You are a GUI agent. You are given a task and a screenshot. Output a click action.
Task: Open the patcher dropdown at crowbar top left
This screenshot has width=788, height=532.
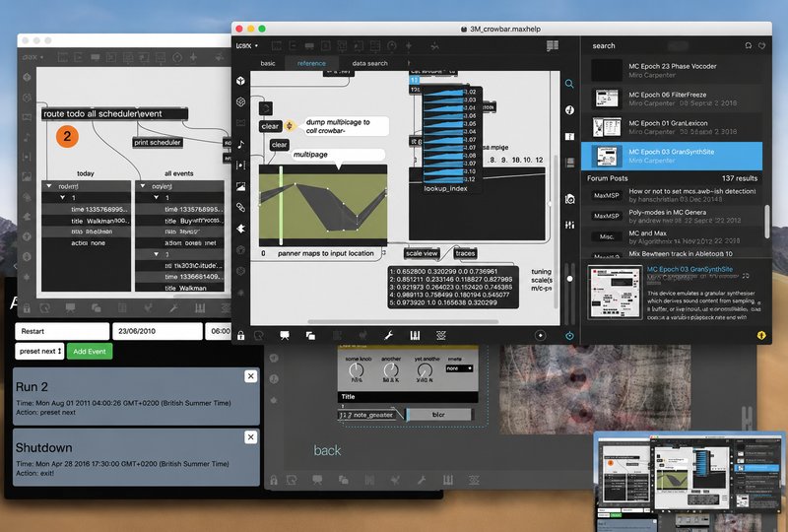[247, 45]
